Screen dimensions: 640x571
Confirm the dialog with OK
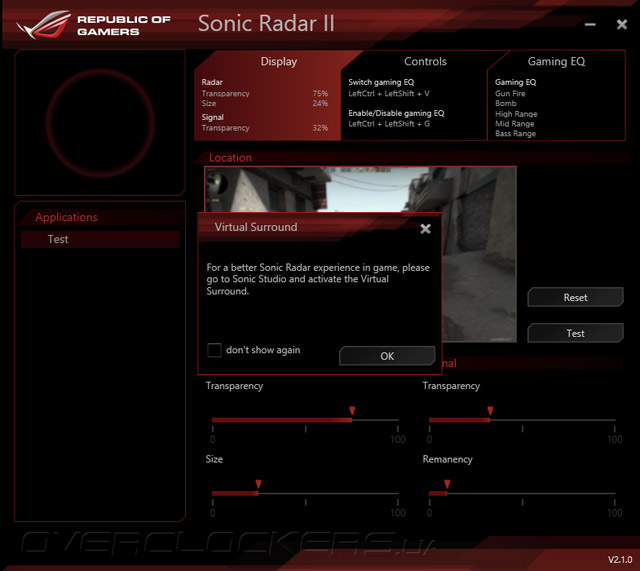(x=387, y=356)
